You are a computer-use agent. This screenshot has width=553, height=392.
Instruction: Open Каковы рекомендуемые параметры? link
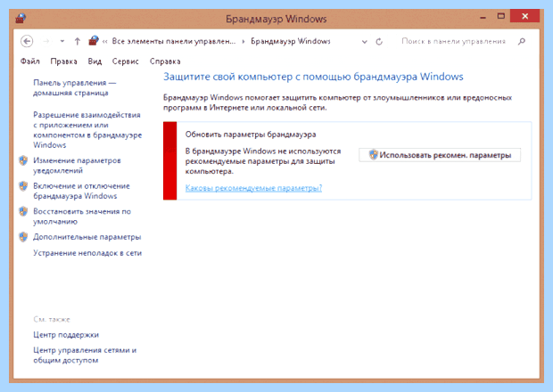253,188
